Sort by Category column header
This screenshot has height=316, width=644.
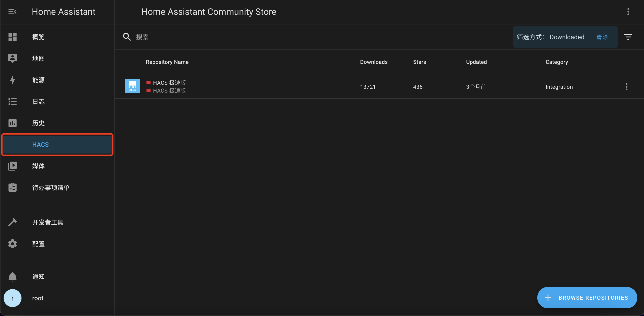[557, 62]
